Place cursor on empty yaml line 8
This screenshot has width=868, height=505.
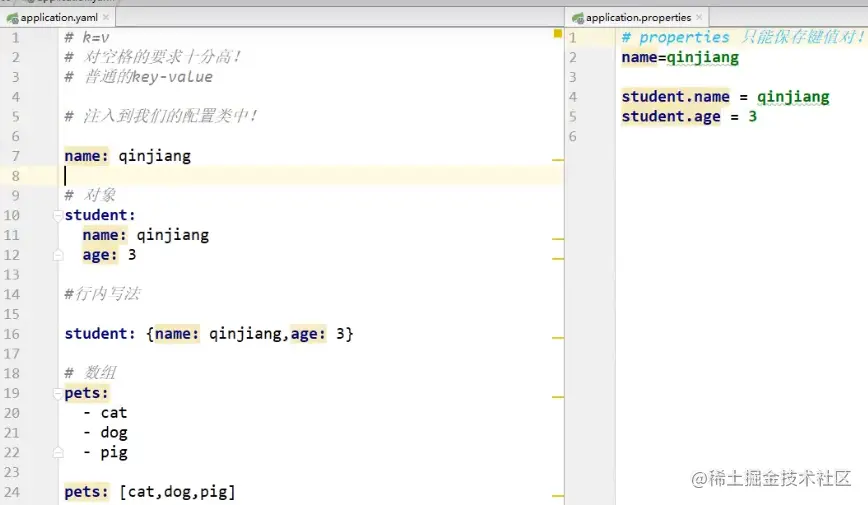(x=310, y=176)
